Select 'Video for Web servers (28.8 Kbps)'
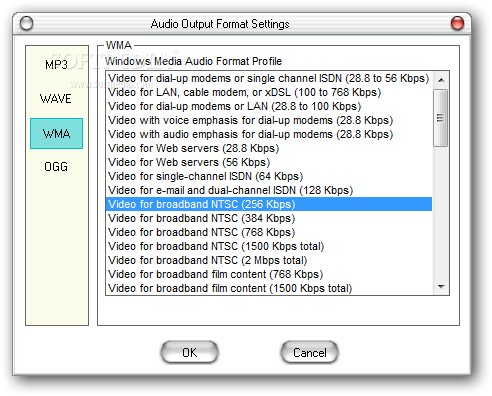492x396 pixels. 269,148
